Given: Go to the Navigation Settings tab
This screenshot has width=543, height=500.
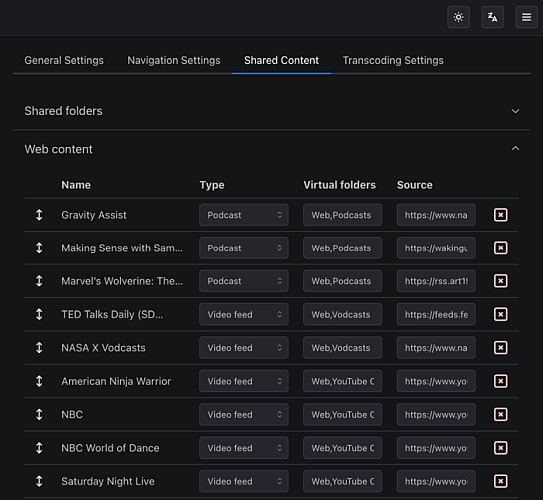Looking at the screenshot, I should 174,60.
